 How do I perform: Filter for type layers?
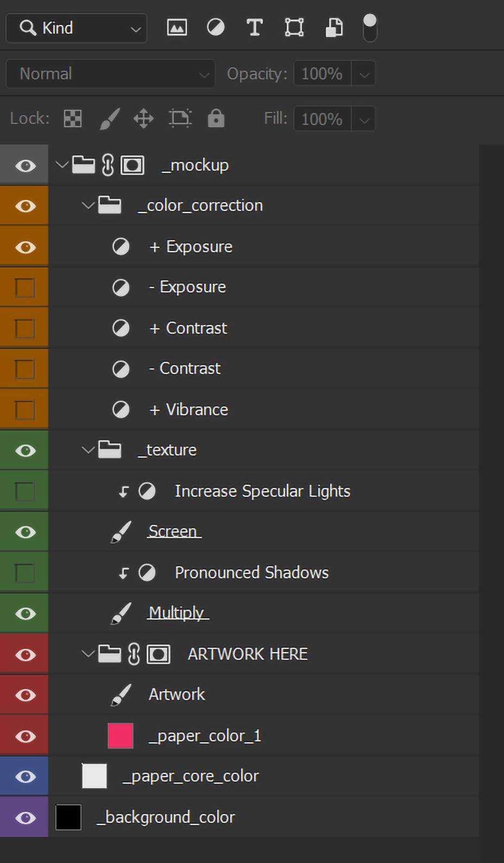click(x=254, y=27)
